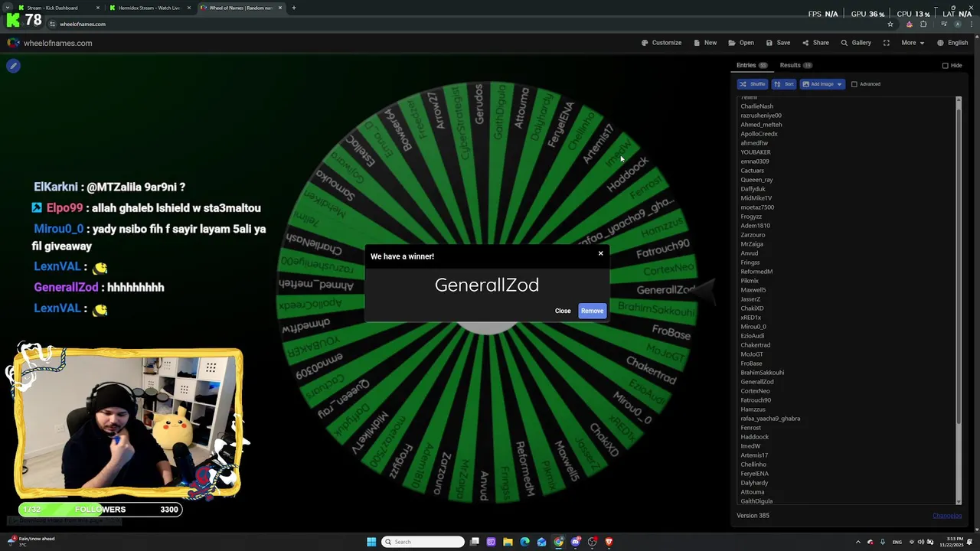Select entry GenerallZod in entries list
980x551 pixels.
[757, 382]
